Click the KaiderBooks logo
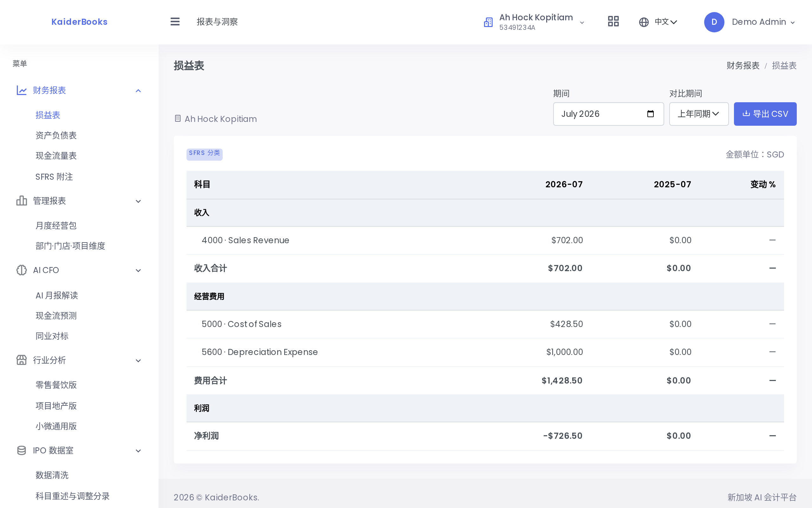 80,22
